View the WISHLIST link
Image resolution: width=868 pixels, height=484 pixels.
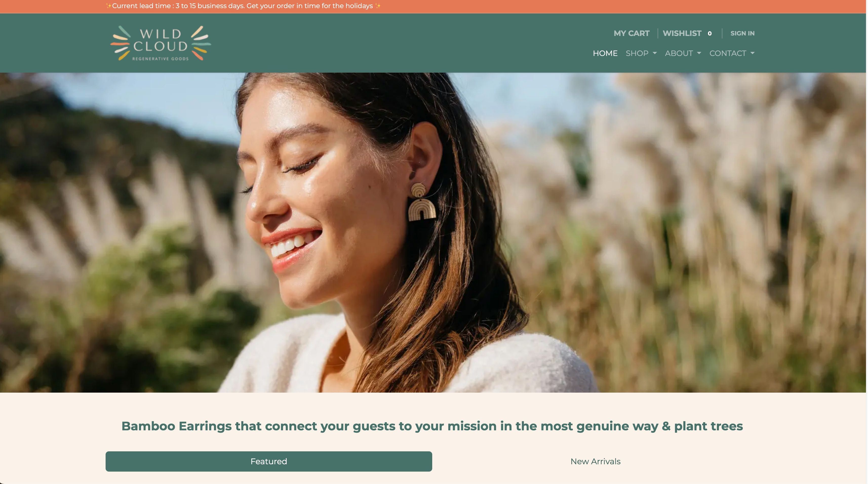pos(682,33)
